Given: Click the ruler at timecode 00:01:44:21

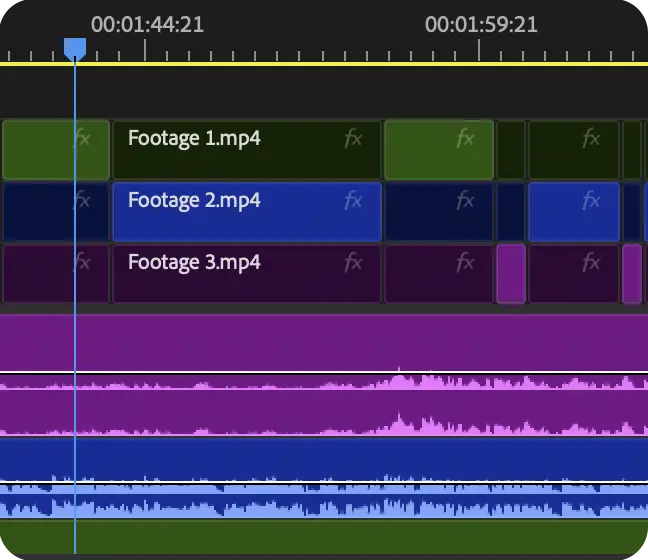Looking at the screenshot, I should [146, 50].
